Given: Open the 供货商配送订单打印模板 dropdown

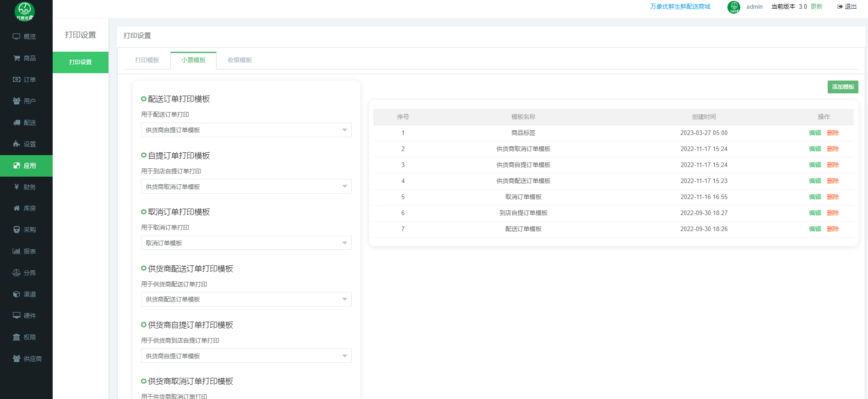Looking at the screenshot, I should 246,299.
